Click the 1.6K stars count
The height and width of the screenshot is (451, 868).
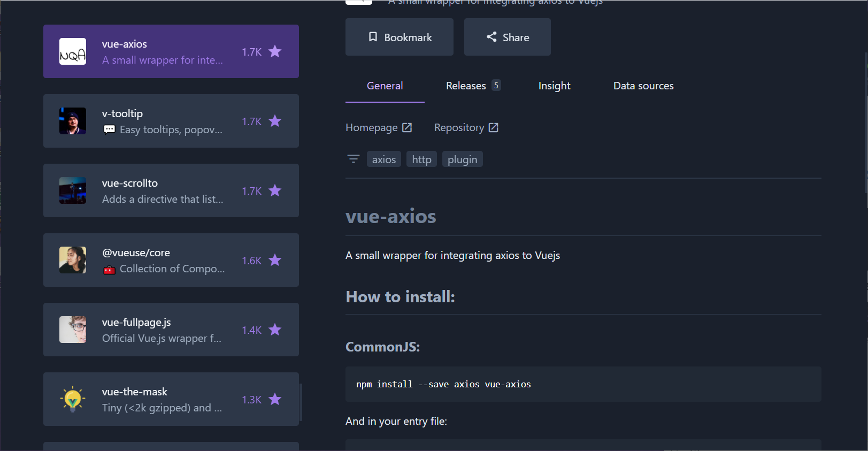[x=251, y=261]
